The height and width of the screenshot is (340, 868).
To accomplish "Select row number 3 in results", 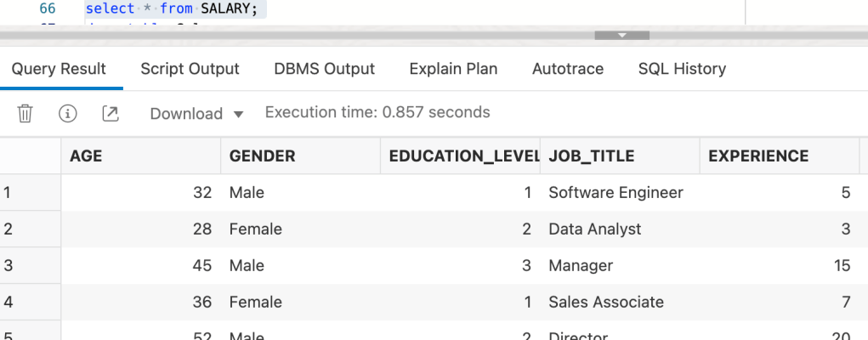I will 9,265.
